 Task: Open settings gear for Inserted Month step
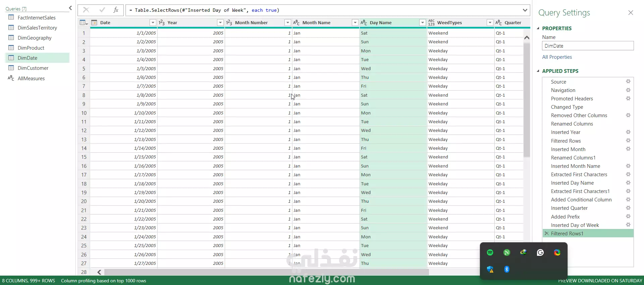(x=628, y=149)
